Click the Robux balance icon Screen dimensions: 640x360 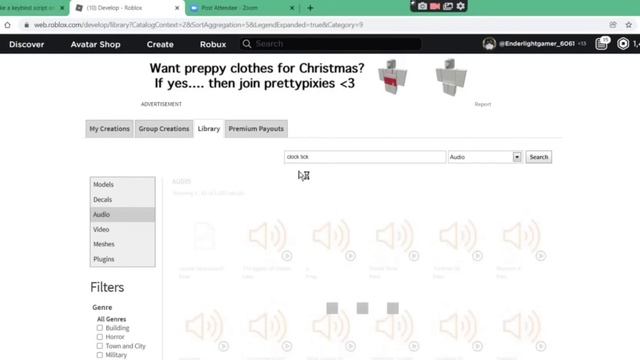click(623, 44)
